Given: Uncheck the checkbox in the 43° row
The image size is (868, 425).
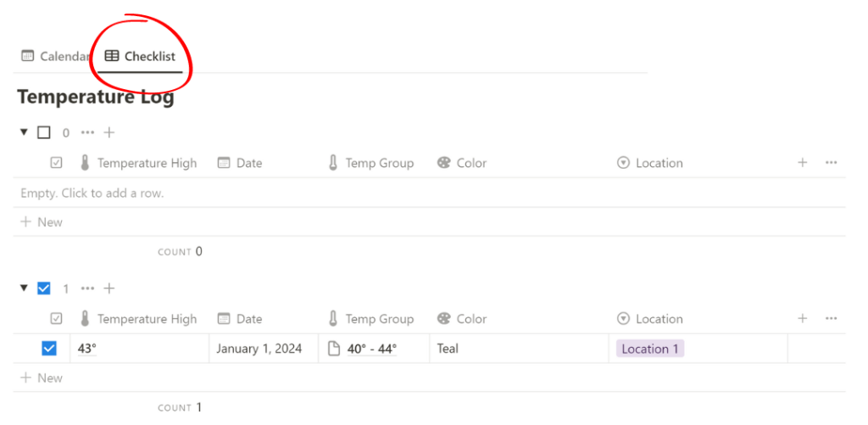Looking at the screenshot, I should pyautogui.click(x=49, y=349).
